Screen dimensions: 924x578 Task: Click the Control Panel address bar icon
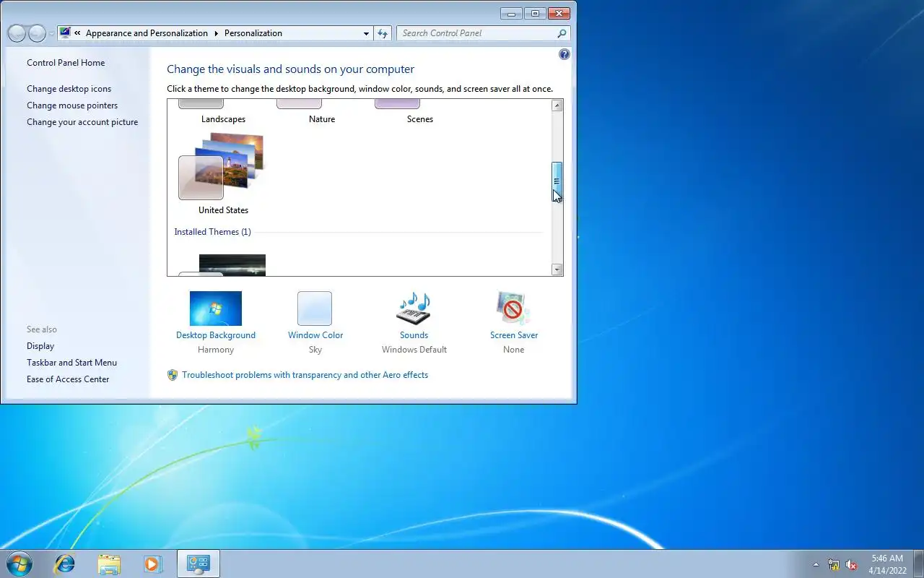tap(66, 33)
